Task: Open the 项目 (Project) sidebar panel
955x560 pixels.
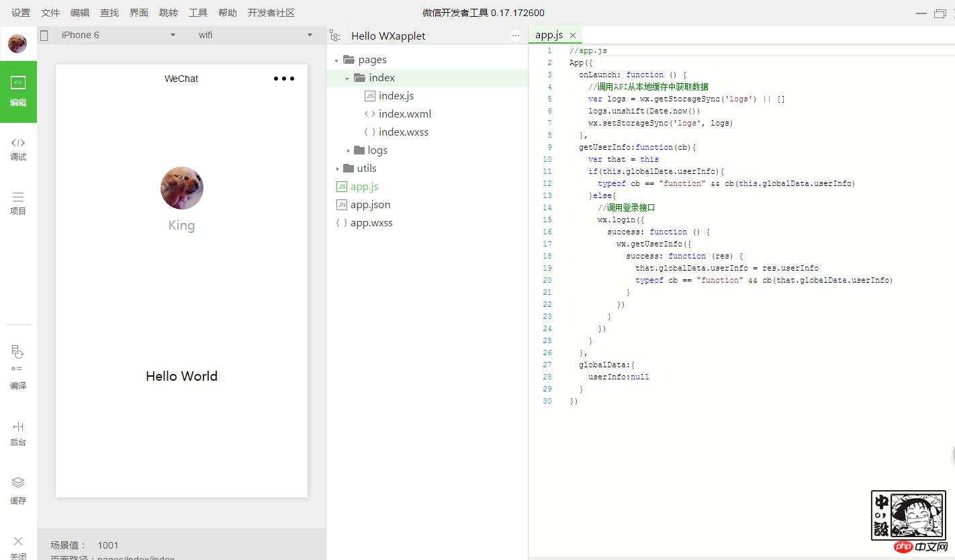Action: [x=18, y=203]
